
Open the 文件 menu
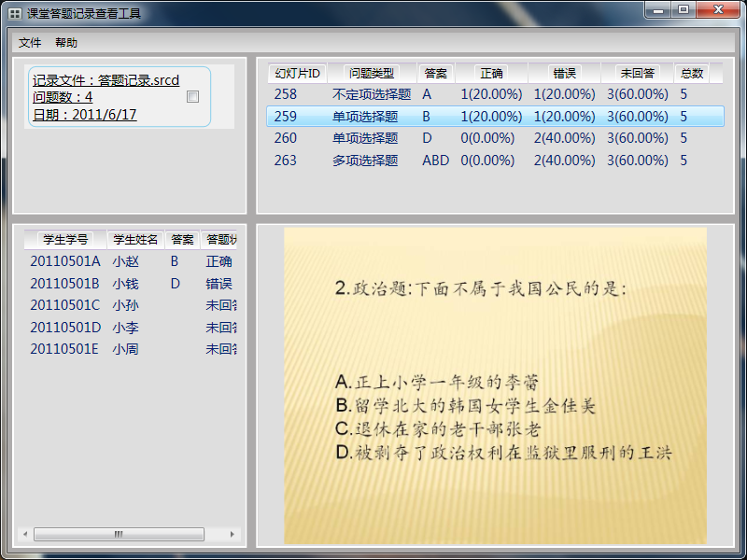point(30,43)
